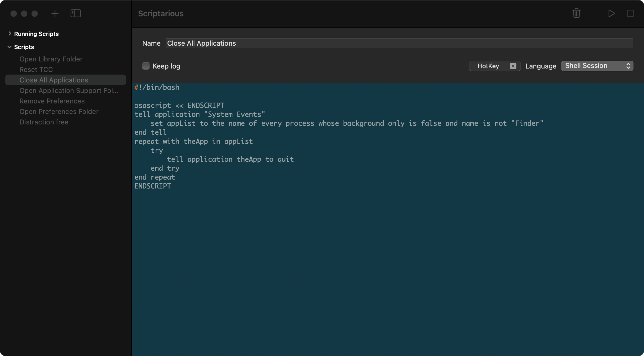The image size is (644, 356).
Task: Collapse the Scripts section
Action: [x=9, y=47]
